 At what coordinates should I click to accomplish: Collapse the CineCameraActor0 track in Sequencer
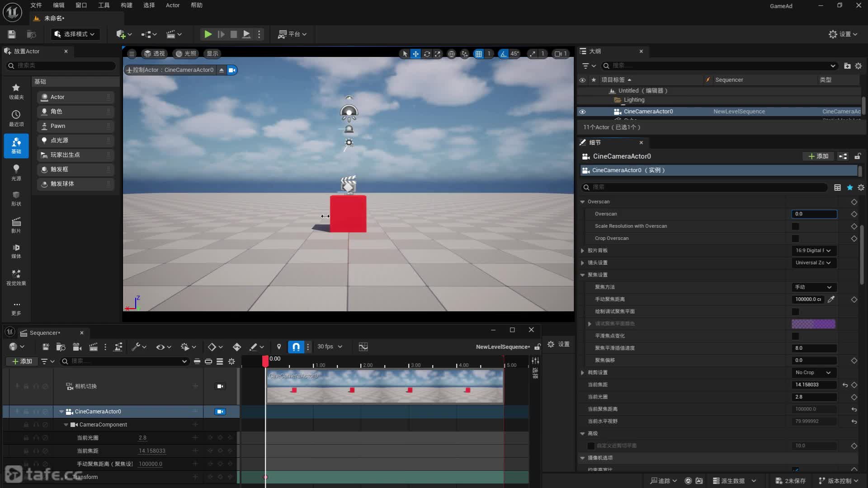[61, 412]
